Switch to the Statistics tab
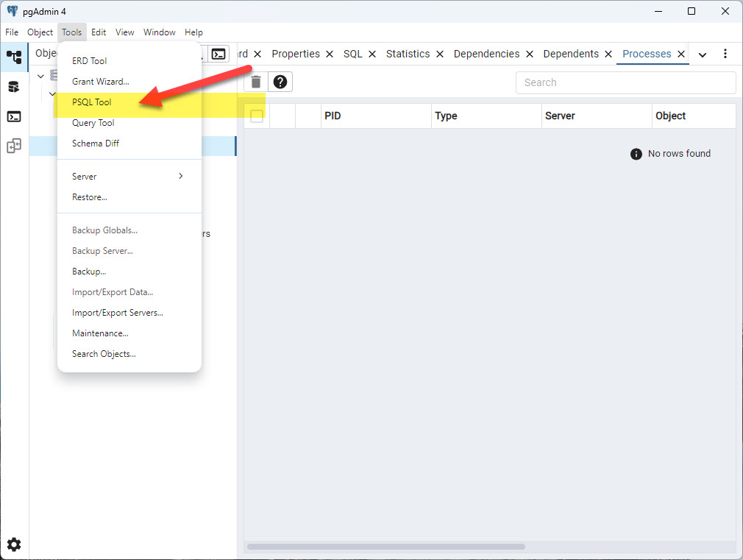Viewport: 743px width, 560px height. (x=408, y=54)
